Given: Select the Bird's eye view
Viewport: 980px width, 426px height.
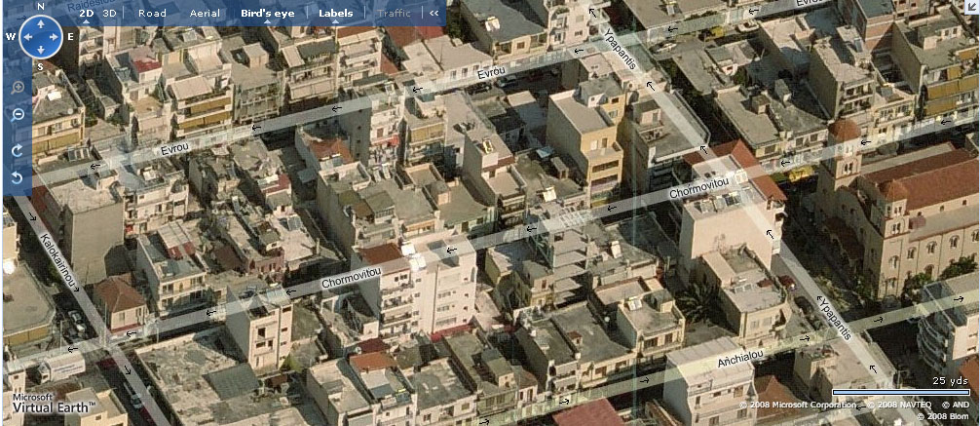Looking at the screenshot, I should point(268,14).
